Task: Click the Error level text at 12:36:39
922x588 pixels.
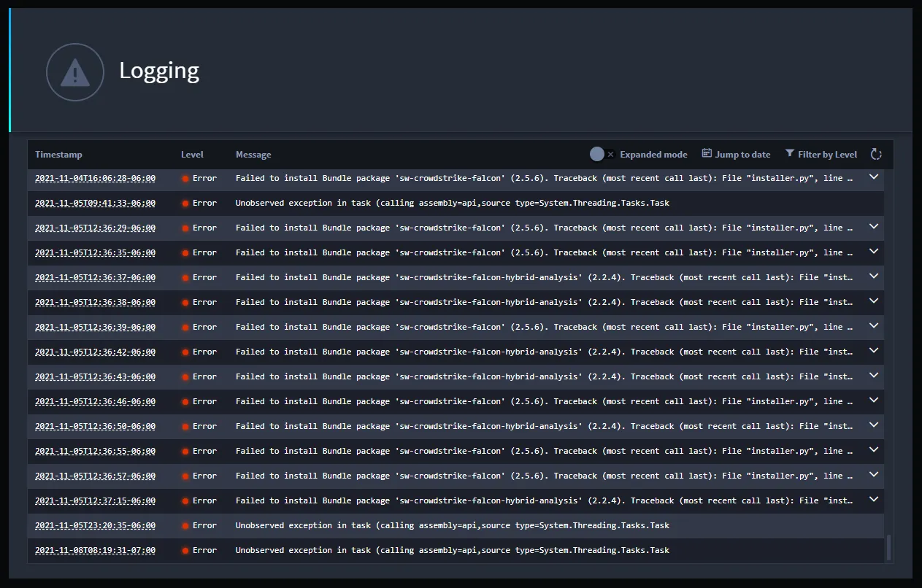Action: click(204, 327)
